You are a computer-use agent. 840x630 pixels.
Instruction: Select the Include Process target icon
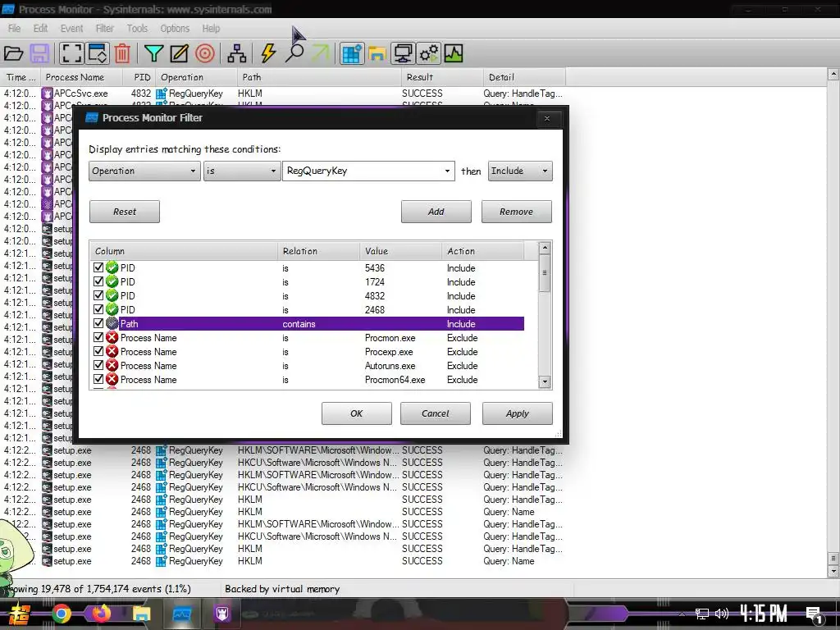click(x=204, y=53)
